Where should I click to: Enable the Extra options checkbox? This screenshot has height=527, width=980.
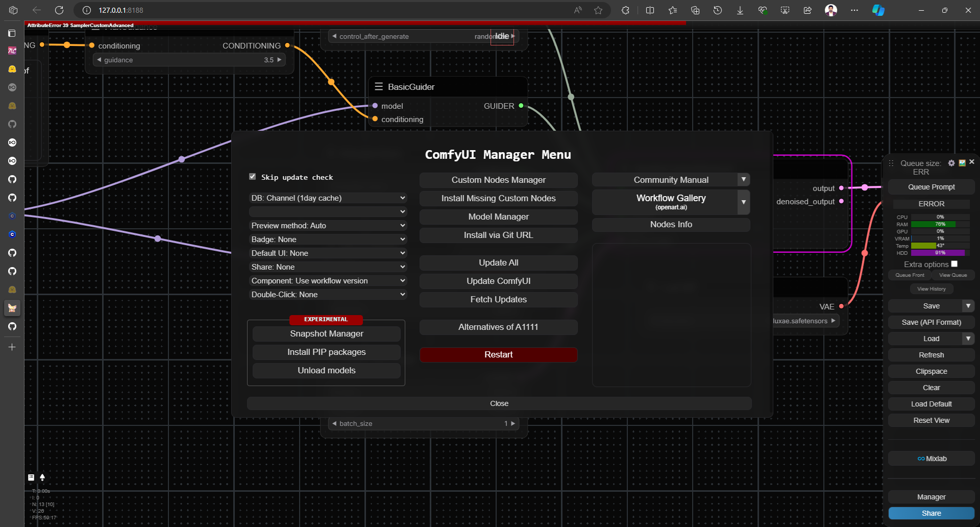coord(954,264)
